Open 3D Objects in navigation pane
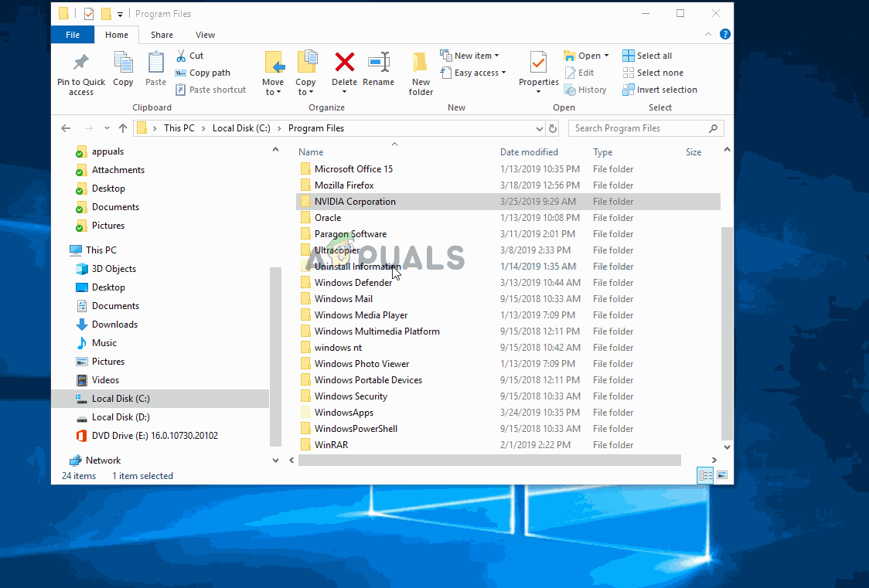The width and height of the screenshot is (869, 588). pos(114,269)
